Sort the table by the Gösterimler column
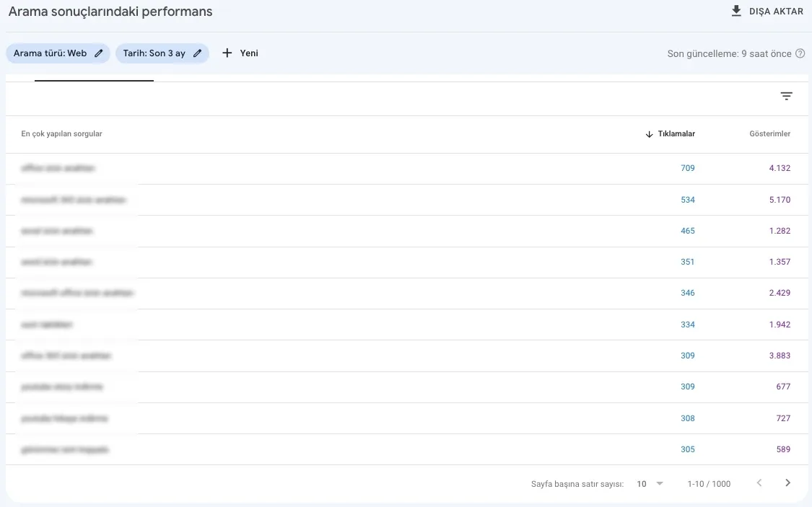Screen dimensions: 812x507 [x=769, y=134]
